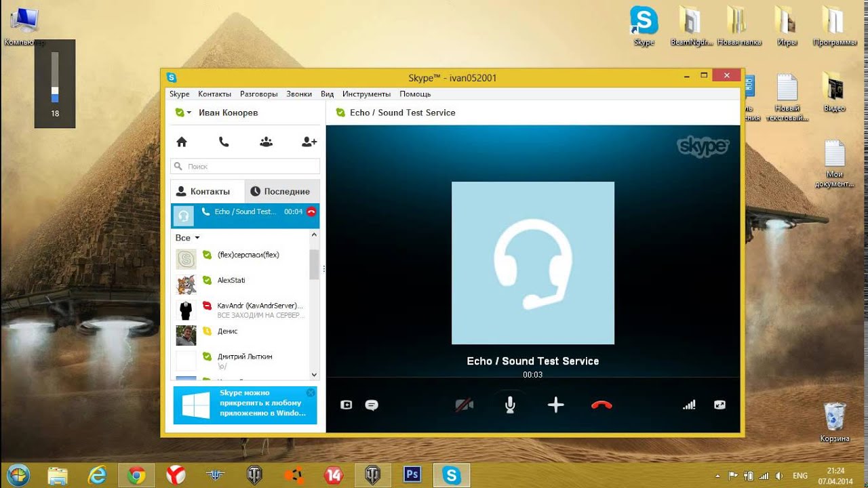Open the Звонки menu

tap(299, 94)
